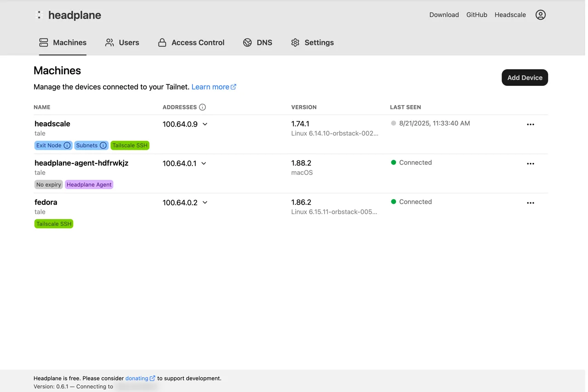The image size is (588, 392).
Task: Click external link icon beside Learn more
Action: coord(233,87)
